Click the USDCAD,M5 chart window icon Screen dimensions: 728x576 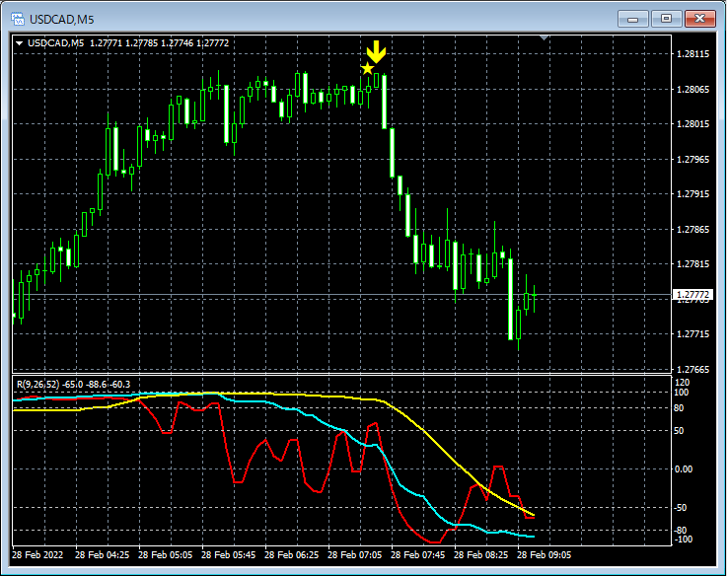[x=18, y=19]
